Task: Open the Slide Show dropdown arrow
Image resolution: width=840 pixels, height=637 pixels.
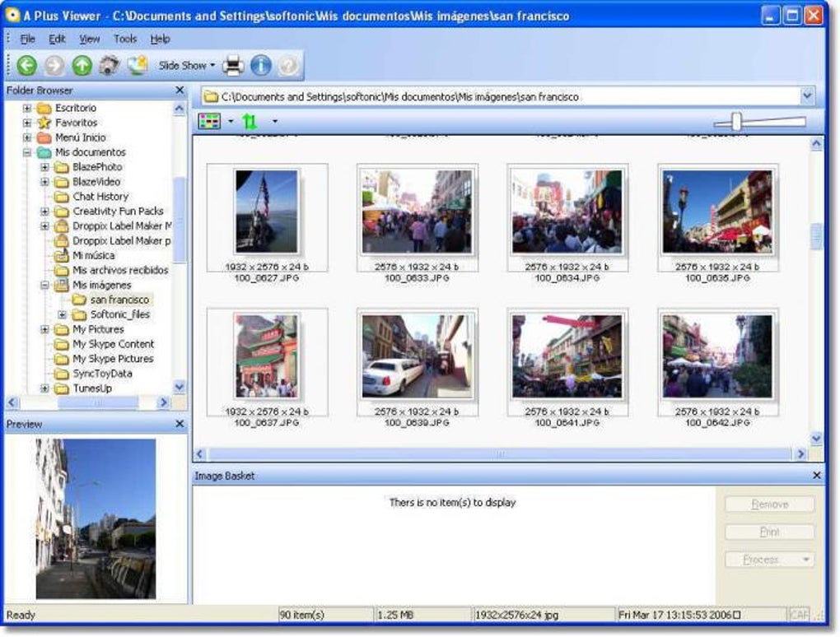Action: (x=211, y=65)
